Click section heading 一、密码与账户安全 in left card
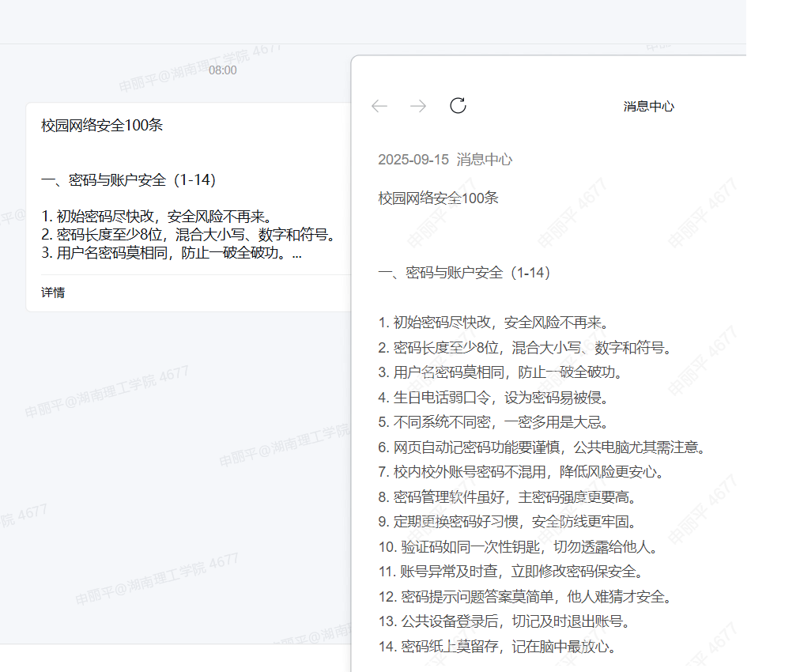This screenshot has height=672, width=785. pos(128,180)
